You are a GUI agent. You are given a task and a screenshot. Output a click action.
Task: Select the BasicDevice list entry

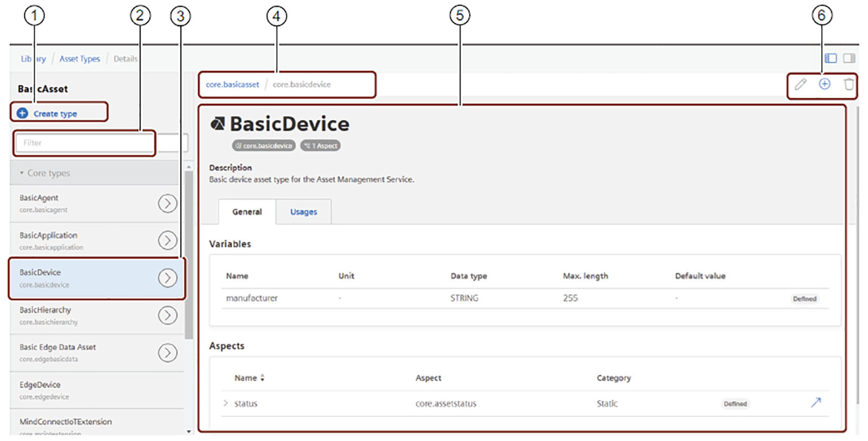pyautogui.click(x=97, y=278)
